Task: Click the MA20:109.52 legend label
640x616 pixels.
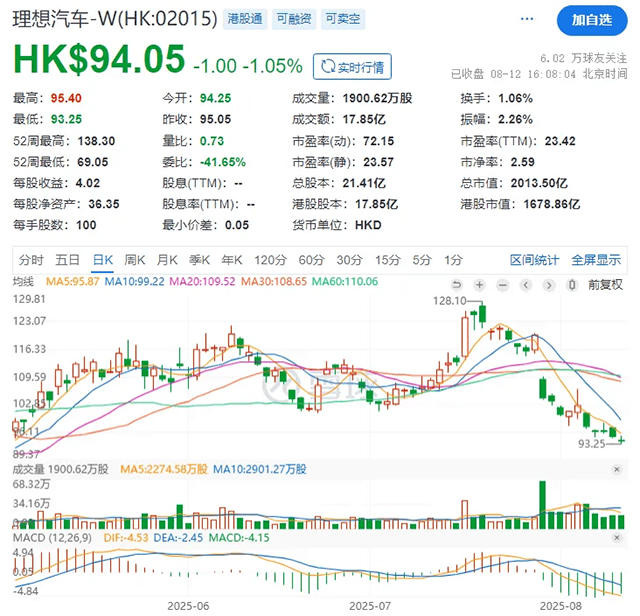Action: (202, 282)
